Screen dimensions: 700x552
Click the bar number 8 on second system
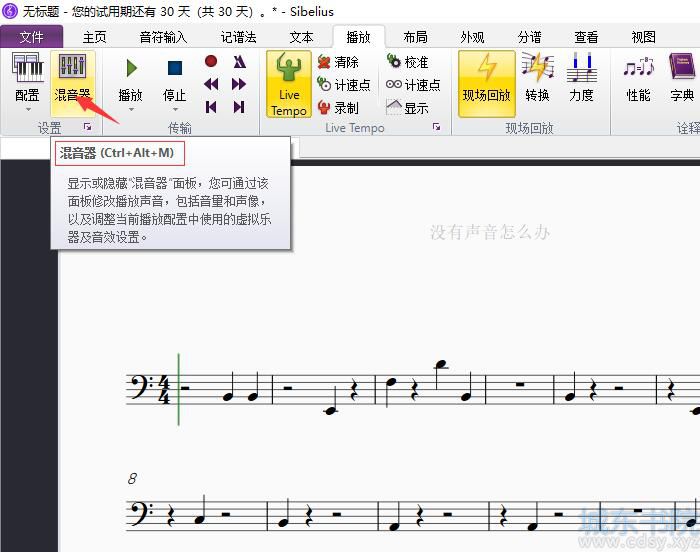click(x=132, y=479)
